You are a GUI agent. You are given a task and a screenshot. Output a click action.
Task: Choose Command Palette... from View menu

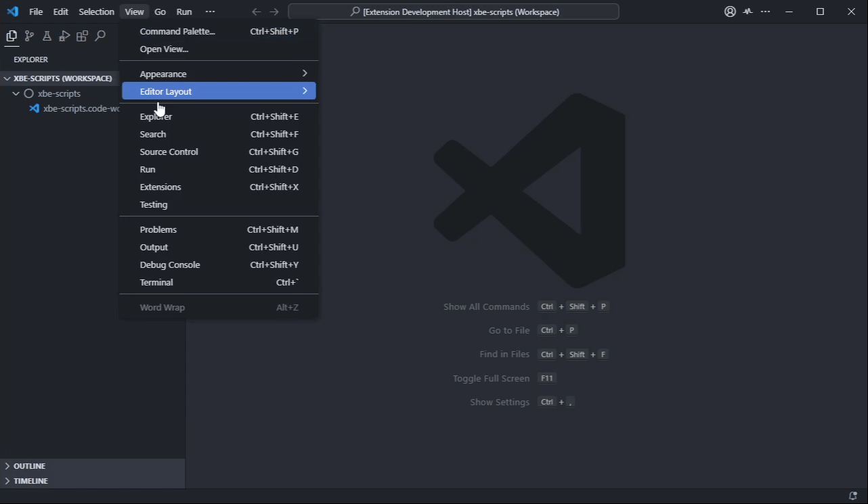[219, 31]
